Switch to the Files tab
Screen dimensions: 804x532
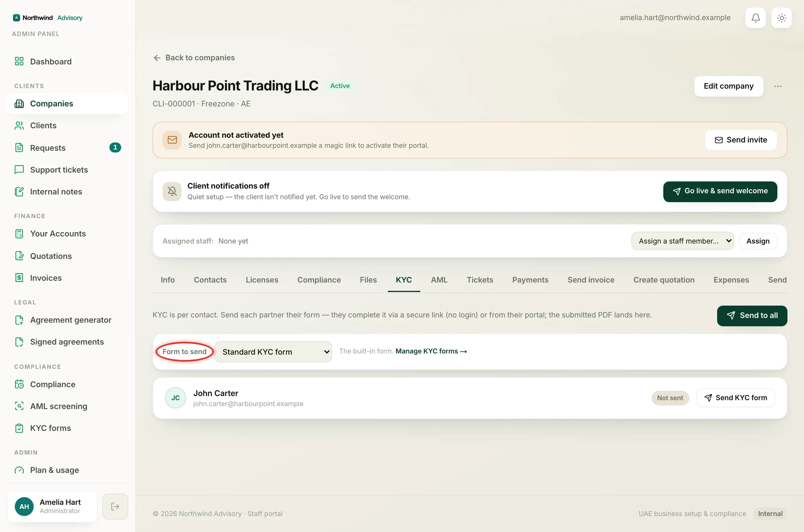[x=368, y=280]
